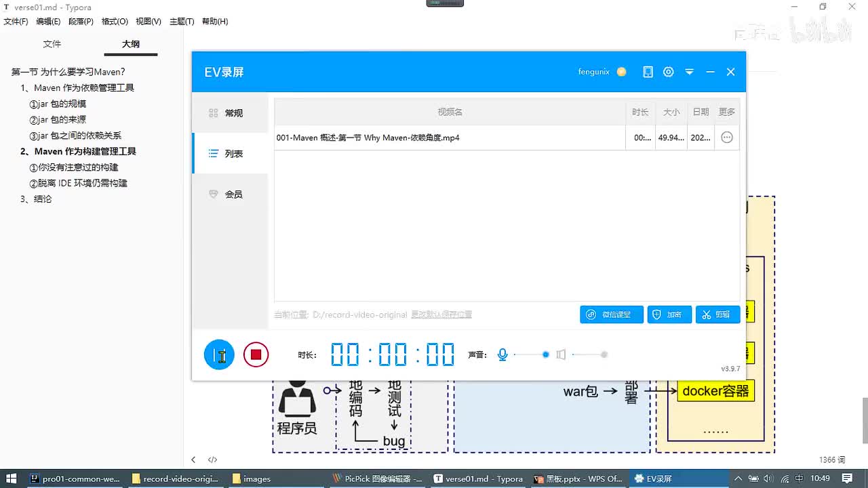Screen dimensions: 868x488
Task: Stop the recording with the red button
Action: click(256, 354)
